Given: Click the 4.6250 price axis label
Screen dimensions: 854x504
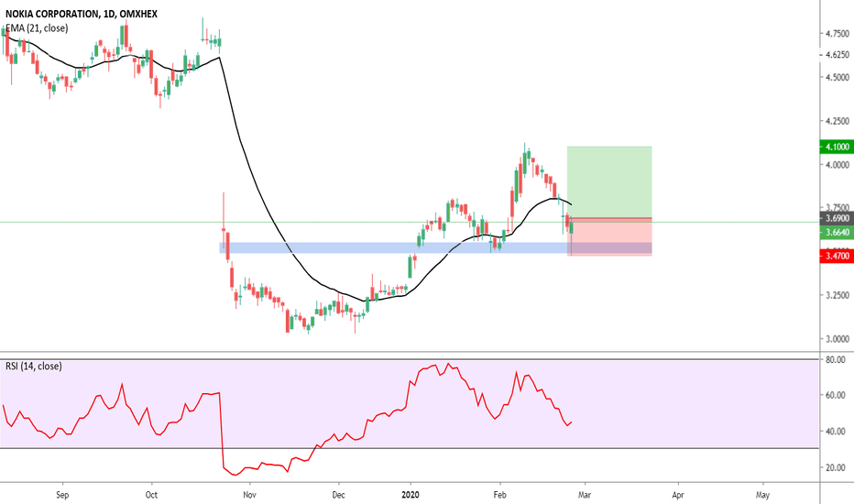Looking at the screenshot, I should coord(838,54).
